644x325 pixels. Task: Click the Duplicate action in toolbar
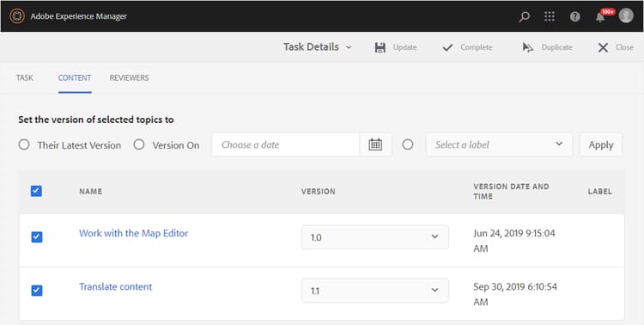548,47
